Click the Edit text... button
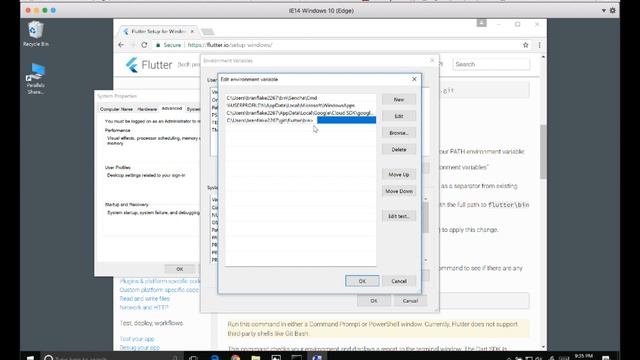This screenshot has width=640, height=360. tap(399, 216)
